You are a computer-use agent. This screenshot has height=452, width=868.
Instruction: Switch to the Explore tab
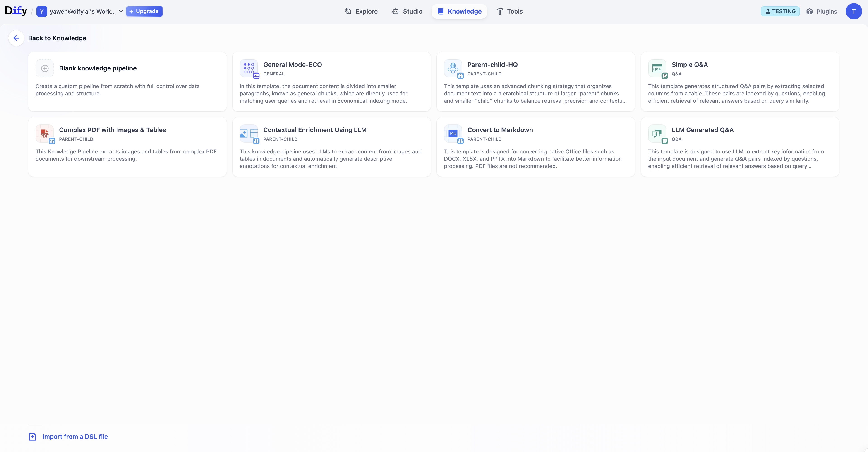[361, 12]
